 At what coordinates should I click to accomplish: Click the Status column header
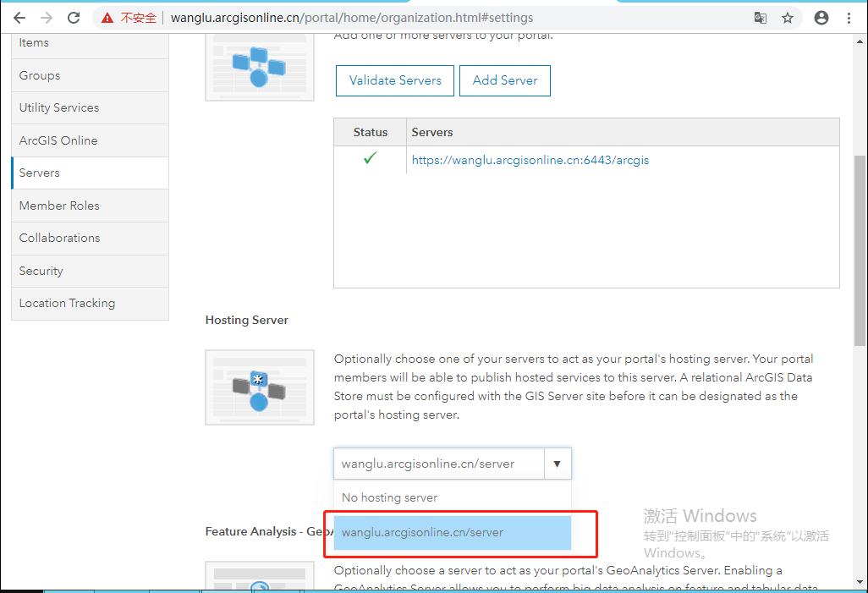370,132
